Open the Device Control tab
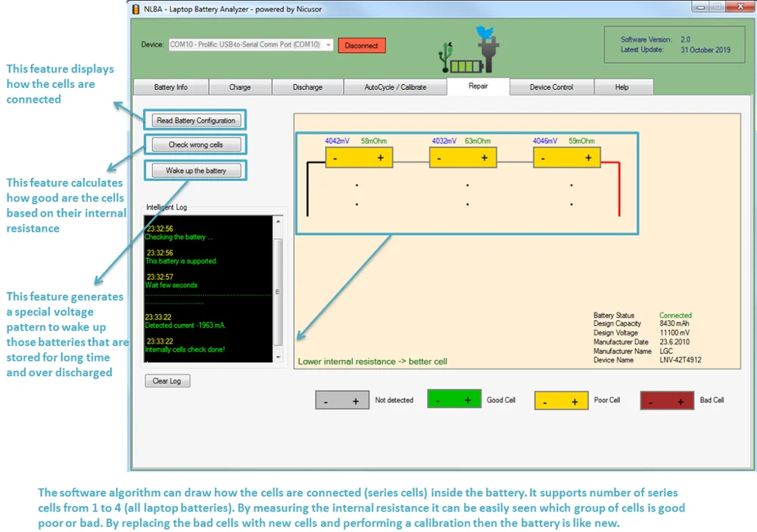The height and width of the screenshot is (532, 757). 551,87
